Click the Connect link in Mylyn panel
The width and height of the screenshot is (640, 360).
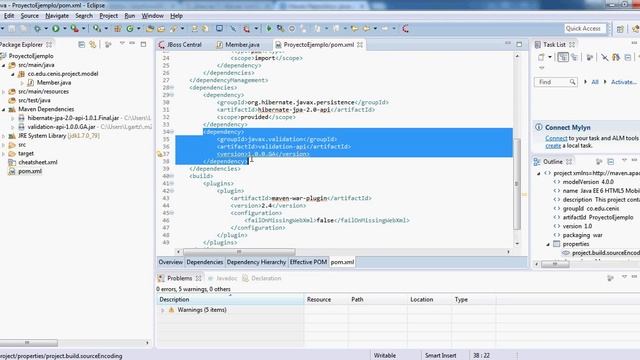pos(556,138)
